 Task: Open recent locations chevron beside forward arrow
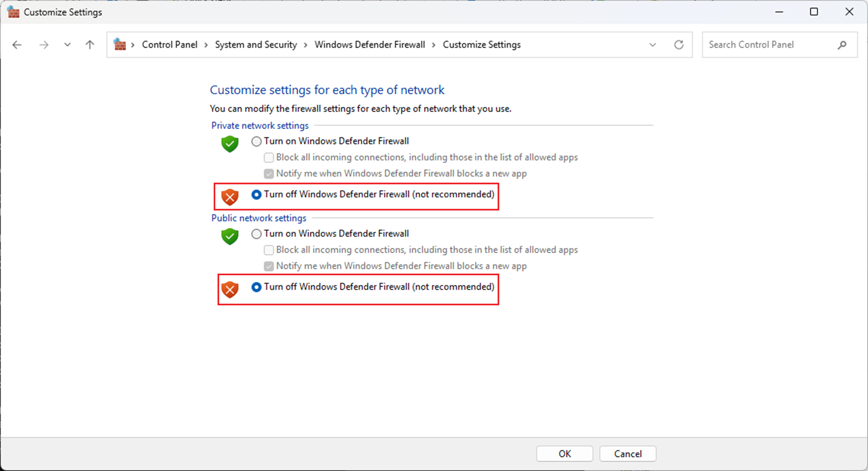point(67,45)
